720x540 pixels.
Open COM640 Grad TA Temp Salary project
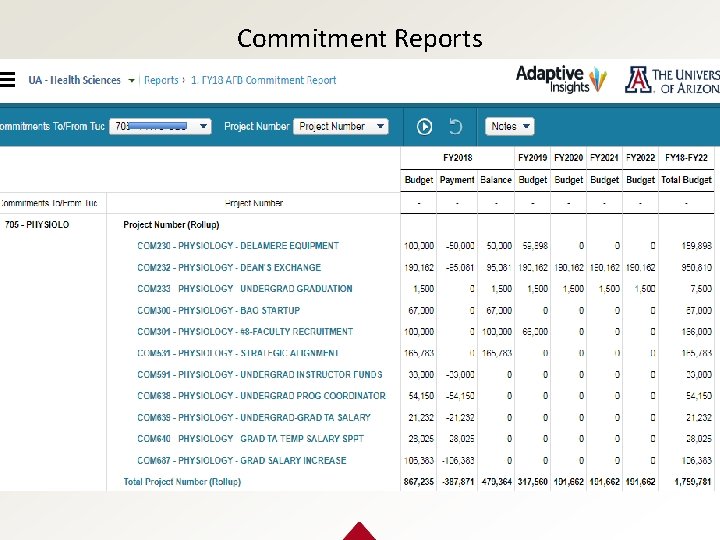pyautogui.click(x=251, y=439)
